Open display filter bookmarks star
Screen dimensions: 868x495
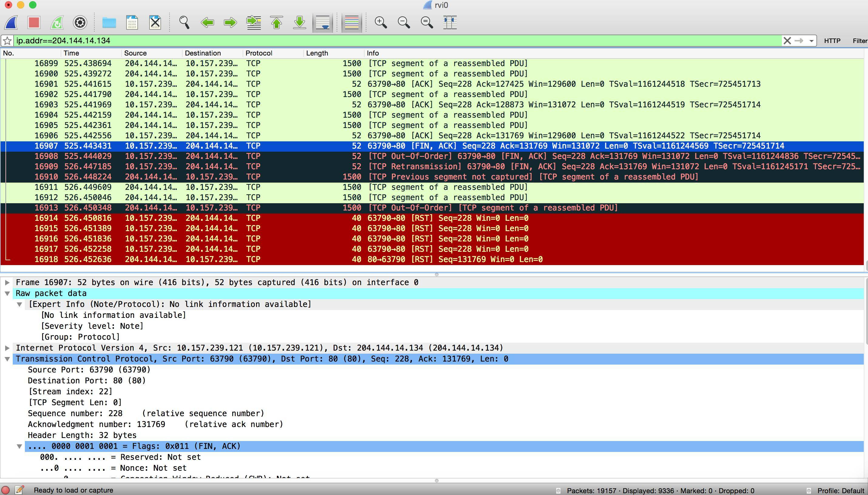coord(7,41)
